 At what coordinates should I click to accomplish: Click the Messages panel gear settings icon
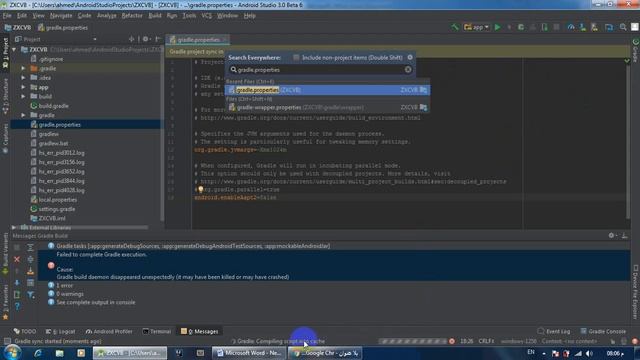pos(611,236)
